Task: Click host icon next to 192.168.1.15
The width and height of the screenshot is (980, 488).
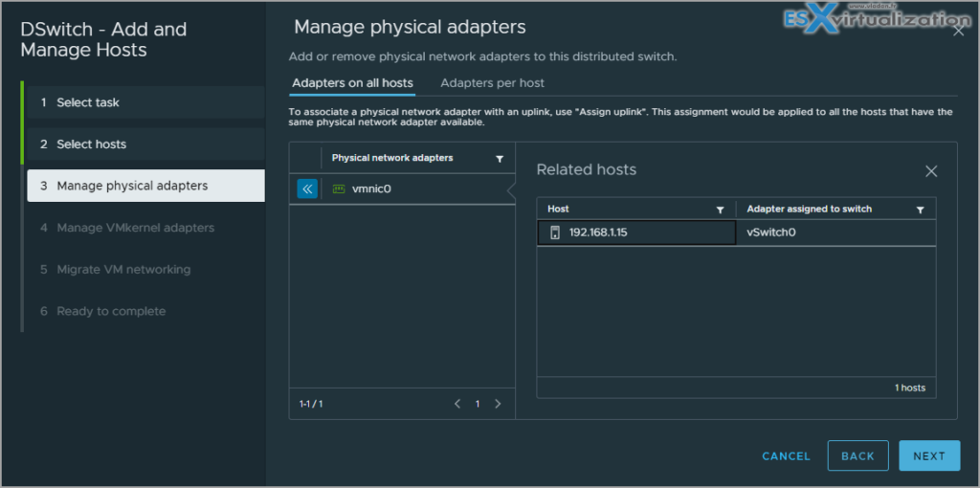Action: point(555,233)
